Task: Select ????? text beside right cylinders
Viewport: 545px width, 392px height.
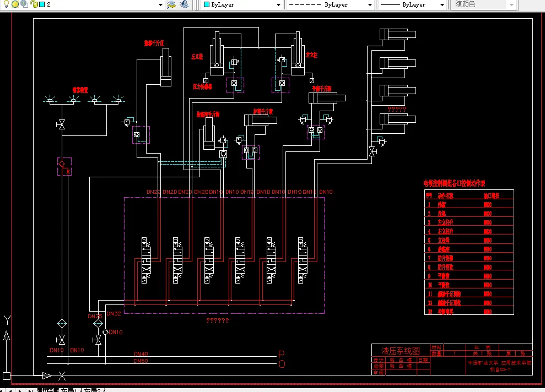Action: pos(397,109)
